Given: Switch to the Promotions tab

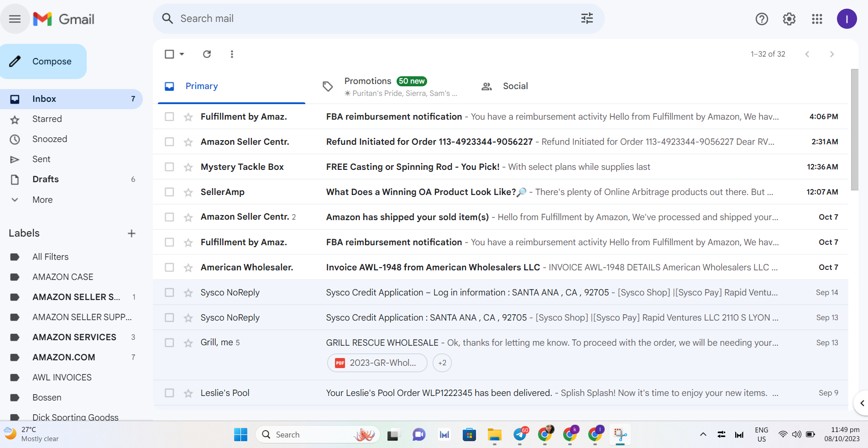Looking at the screenshot, I should click(390, 86).
